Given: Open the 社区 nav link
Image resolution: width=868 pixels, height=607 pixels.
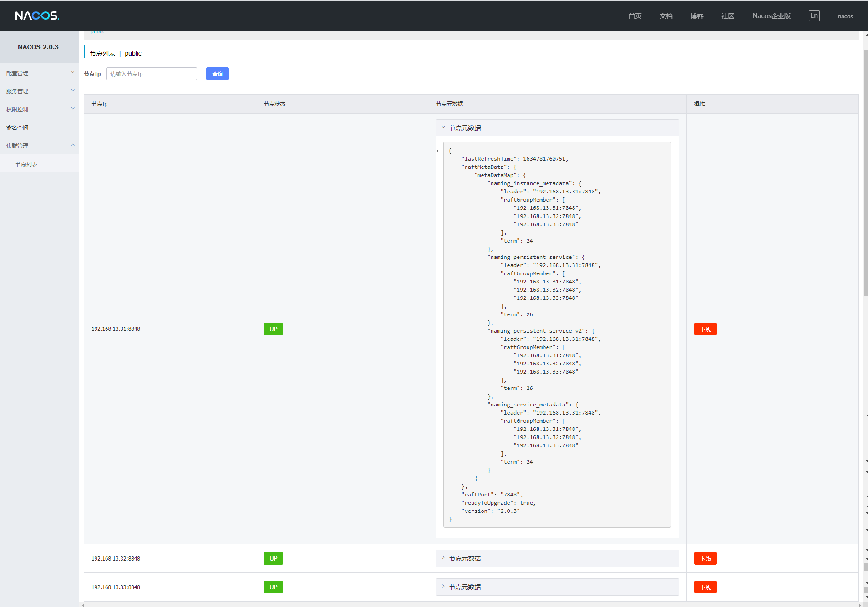Looking at the screenshot, I should (x=728, y=16).
